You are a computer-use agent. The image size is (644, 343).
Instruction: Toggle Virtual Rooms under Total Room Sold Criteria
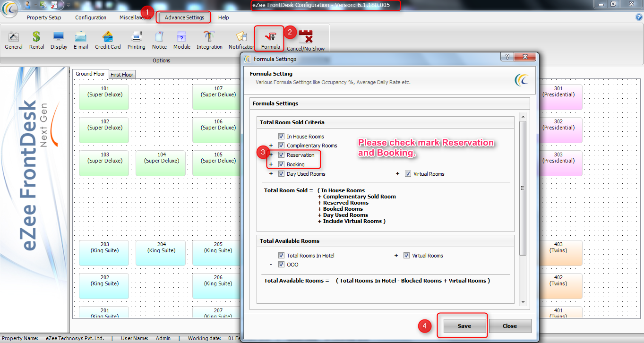[408, 174]
